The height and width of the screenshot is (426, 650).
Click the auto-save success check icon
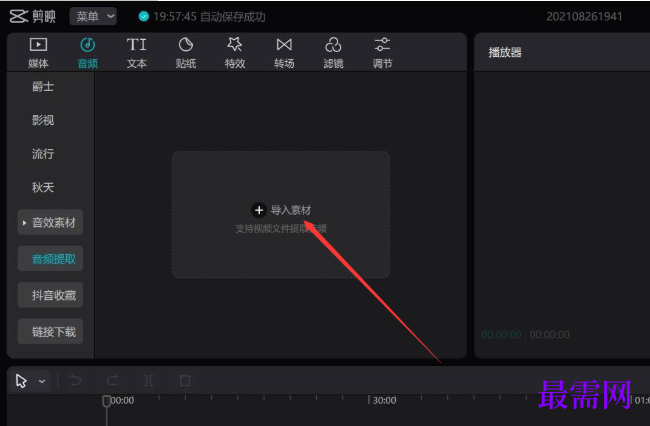pos(144,17)
